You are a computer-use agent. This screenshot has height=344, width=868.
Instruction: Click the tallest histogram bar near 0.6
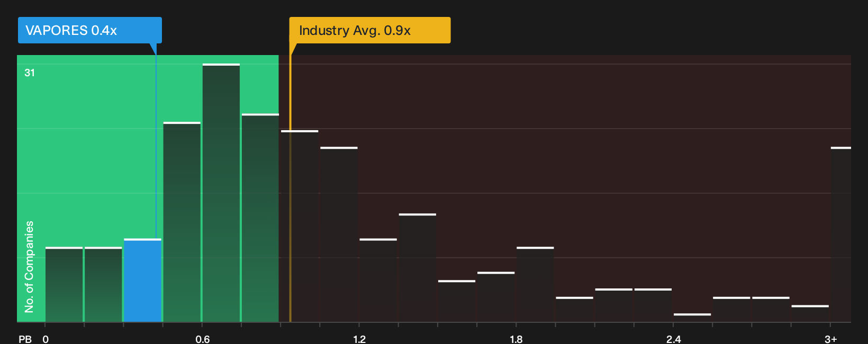pyautogui.click(x=221, y=193)
